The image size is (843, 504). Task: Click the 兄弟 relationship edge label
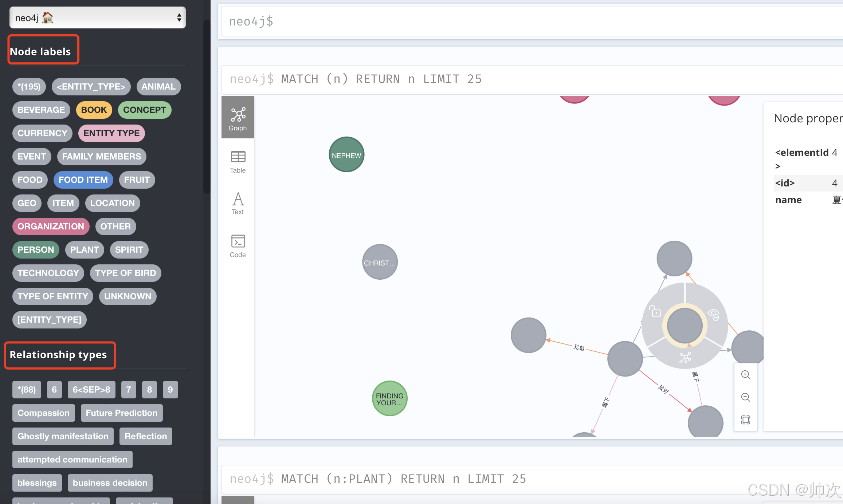point(579,348)
